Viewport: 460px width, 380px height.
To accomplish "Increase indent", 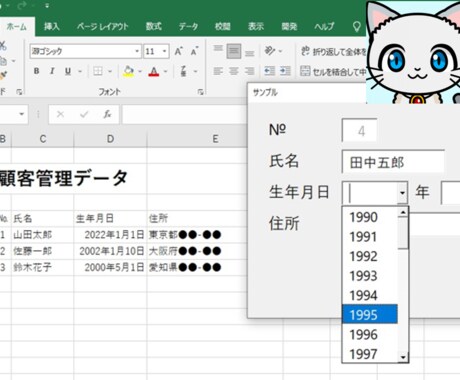I will (x=285, y=71).
